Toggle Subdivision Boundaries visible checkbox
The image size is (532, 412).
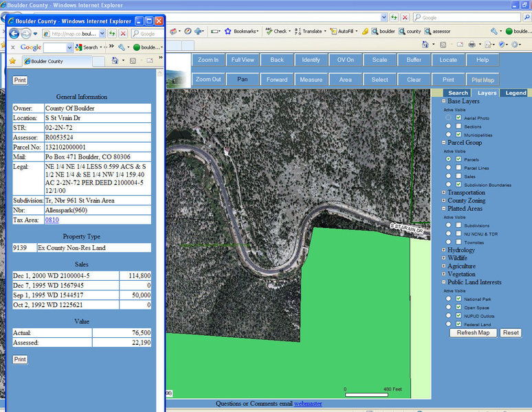(x=458, y=184)
